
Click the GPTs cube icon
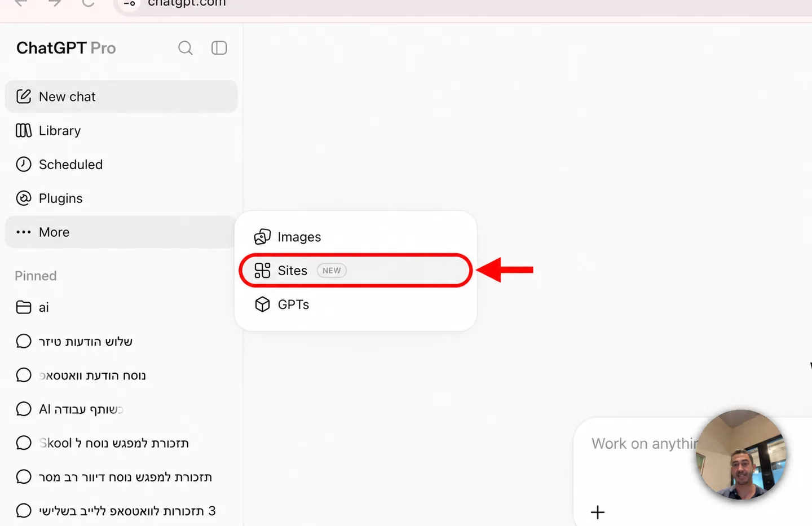pyautogui.click(x=262, y=304)
